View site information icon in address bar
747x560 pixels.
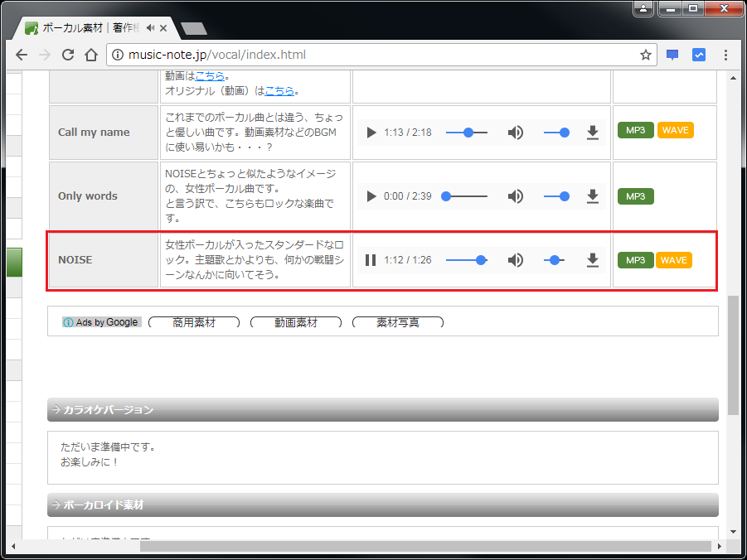[x=117, y=56]
